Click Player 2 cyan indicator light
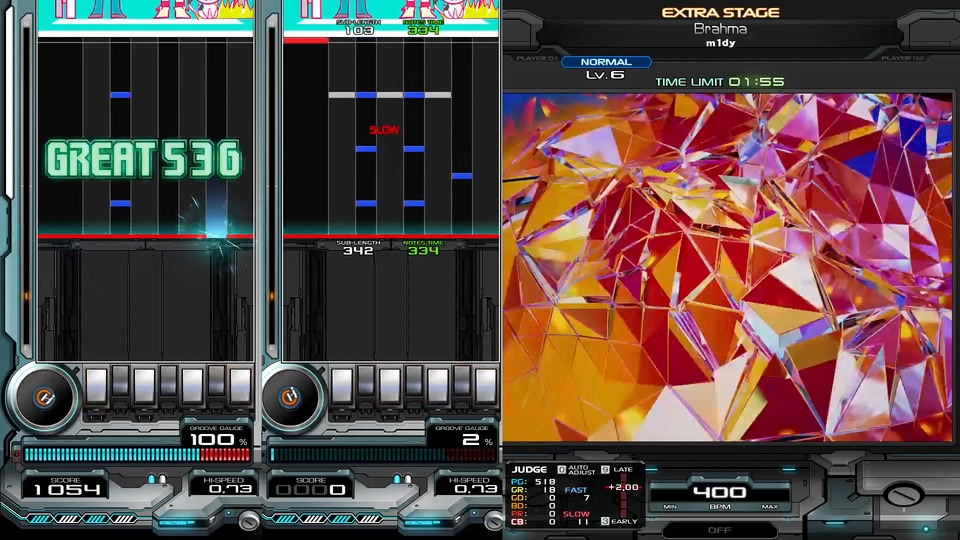The height and width of the screenshot is (540, 960). click(397, 479)
